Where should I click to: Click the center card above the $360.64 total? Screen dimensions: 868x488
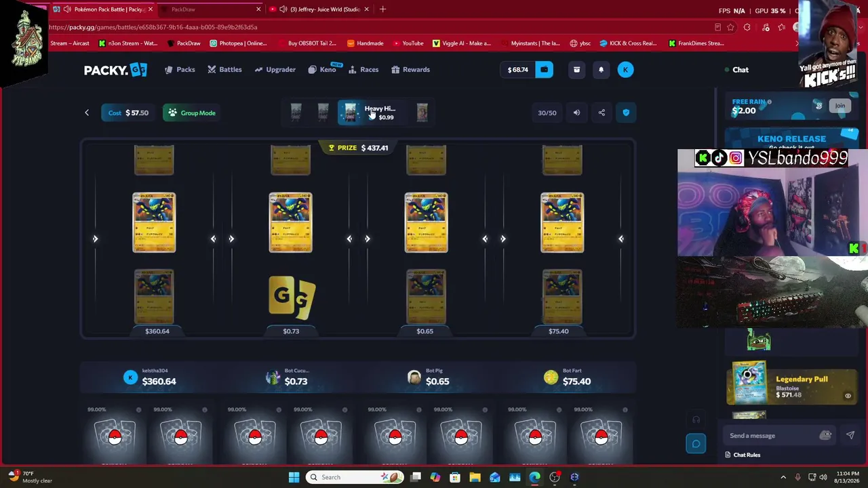point(154,223)
